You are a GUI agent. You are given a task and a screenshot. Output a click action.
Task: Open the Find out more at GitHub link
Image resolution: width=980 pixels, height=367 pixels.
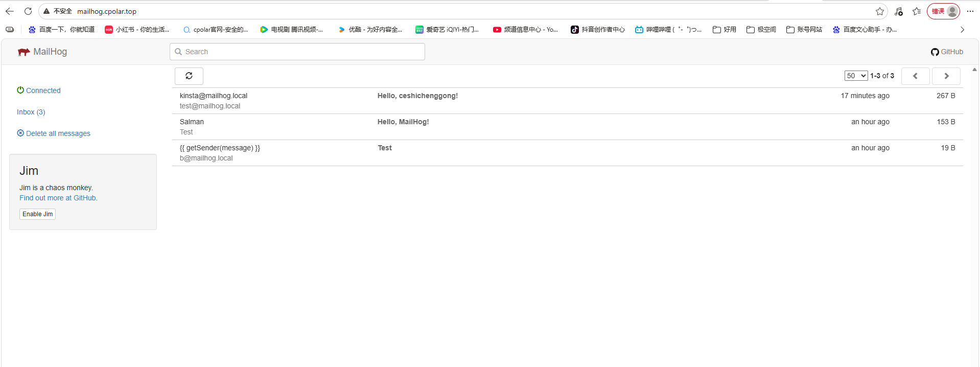pyautogui.click(x=58, y=198)
